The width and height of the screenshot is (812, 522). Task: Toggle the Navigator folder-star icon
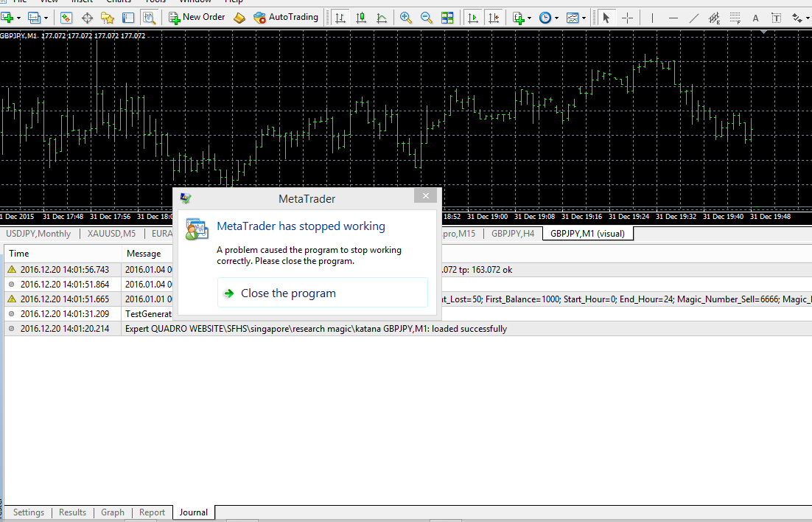(108, 18)
